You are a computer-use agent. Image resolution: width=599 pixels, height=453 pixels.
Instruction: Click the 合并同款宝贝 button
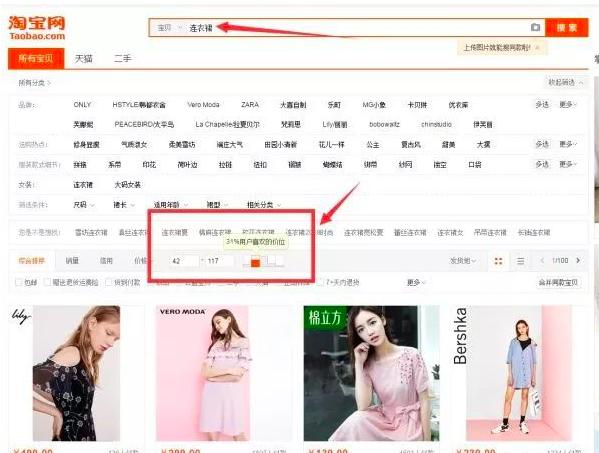coord(558,283)
